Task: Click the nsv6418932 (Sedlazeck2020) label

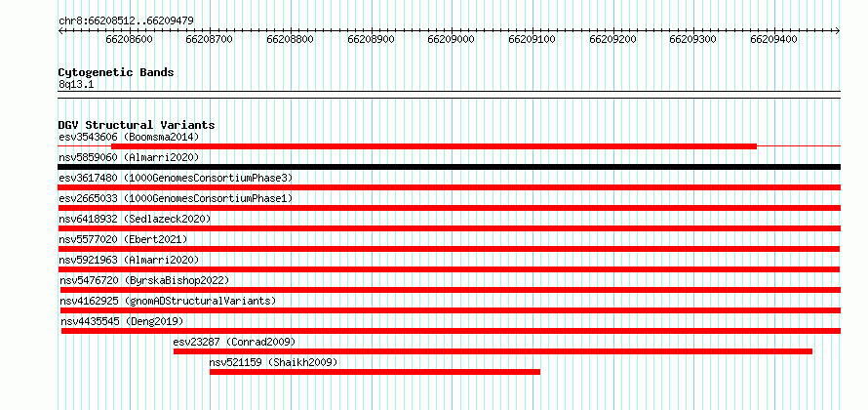Action: point(135,219)
